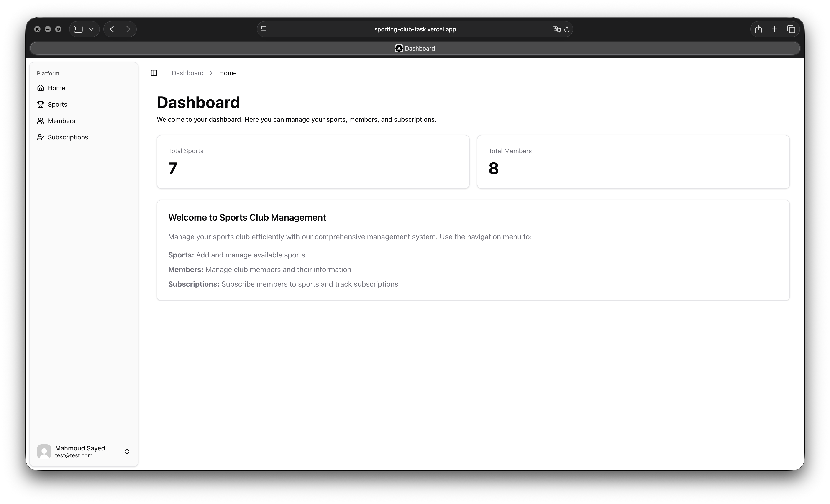Image resolution: width=830 pixels, height=504 pixels.
Task: Click the page settings icon left of the URL
Action: [x=264, y=29]
